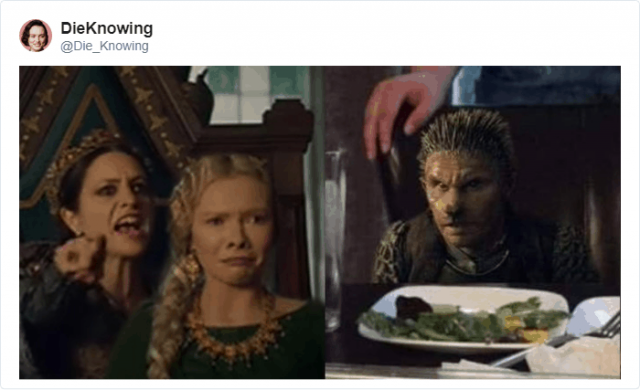Click the woman's pointing hand
This screenshot has height=390, width=640.
click(x=78, y=259)
